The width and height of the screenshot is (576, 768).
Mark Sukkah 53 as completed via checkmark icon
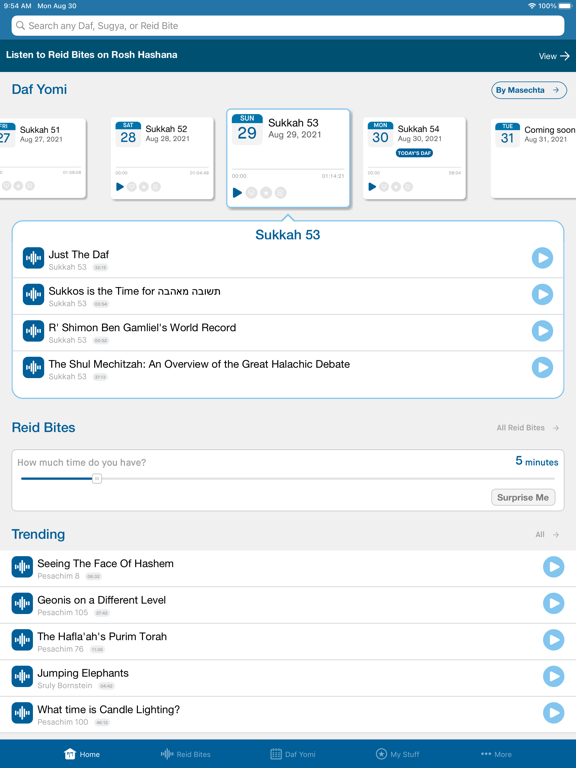tap(281, 193)
